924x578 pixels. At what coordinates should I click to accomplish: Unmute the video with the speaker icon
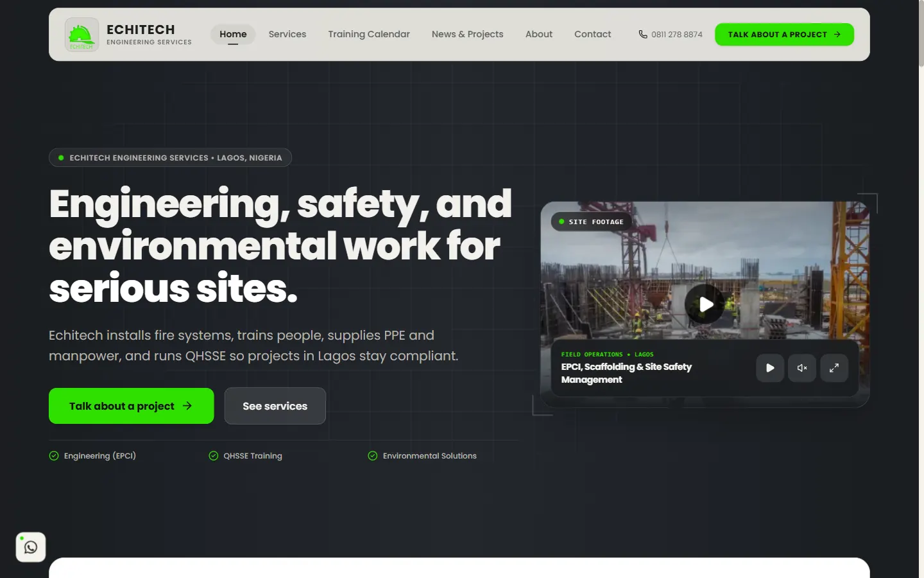(x=802, y=368)
